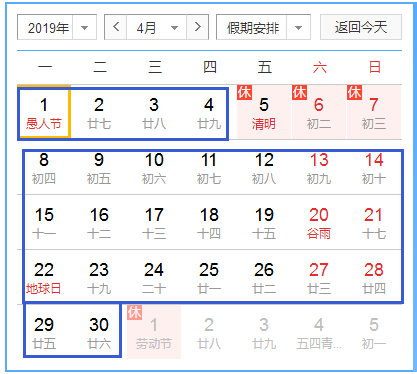Image resolution: width=417 pixels, height=374 pixels.
Task: Select April 26 廿二
Action: point(264,278)
